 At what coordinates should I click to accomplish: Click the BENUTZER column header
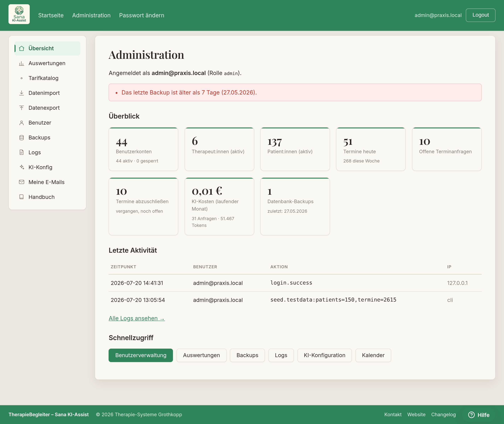pyautogui.click(x=205, y=267)
